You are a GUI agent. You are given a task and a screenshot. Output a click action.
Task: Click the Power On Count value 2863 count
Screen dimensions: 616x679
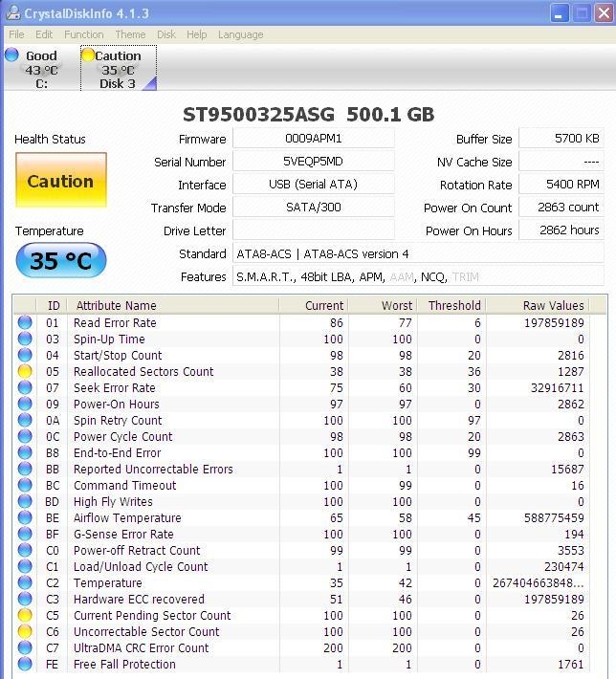coord(561,208)
